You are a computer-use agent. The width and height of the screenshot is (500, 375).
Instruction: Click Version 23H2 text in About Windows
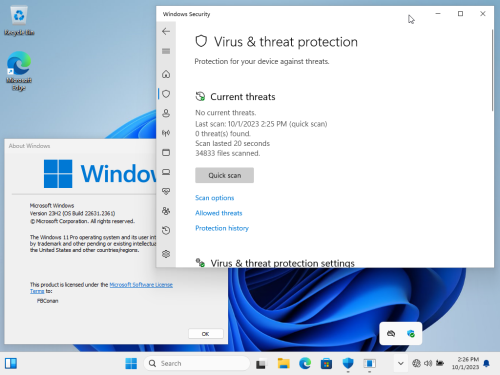click(x=72, y=213)
